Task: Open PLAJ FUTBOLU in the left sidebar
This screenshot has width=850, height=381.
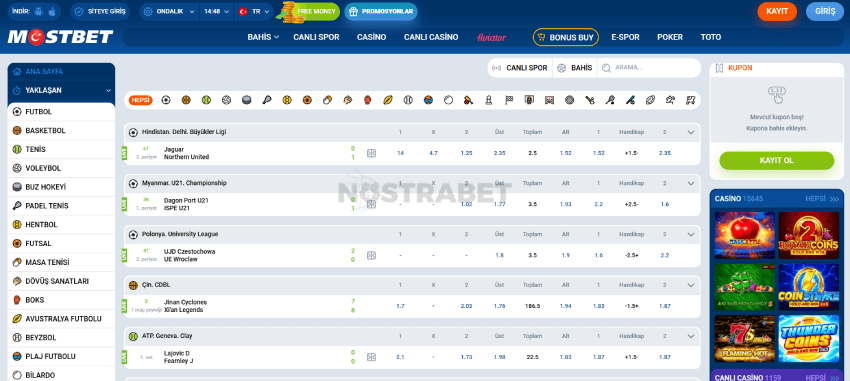Action: (x=61, y=357)
